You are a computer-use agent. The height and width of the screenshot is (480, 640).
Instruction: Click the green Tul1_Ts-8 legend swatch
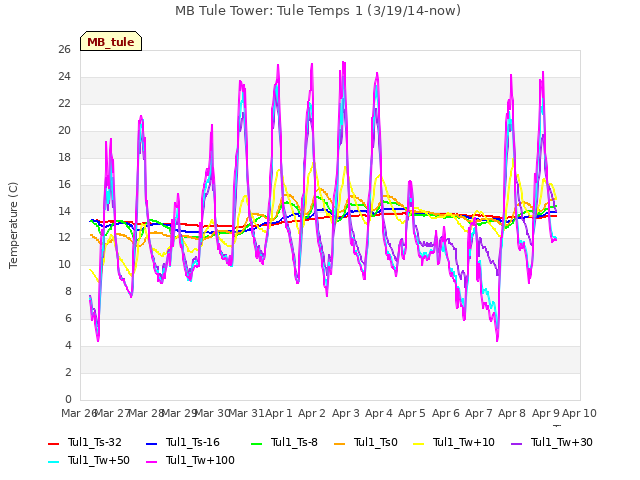coord(256,443)
